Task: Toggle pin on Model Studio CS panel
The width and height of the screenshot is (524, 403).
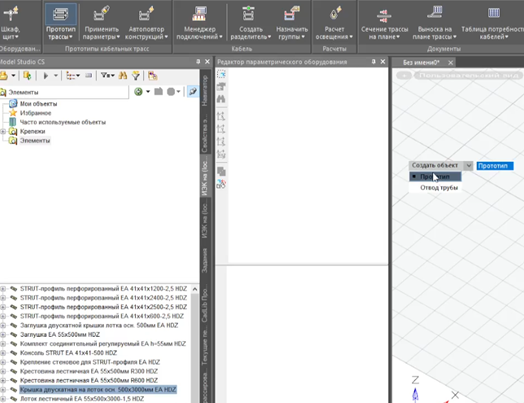Action: tap(198, 61)
